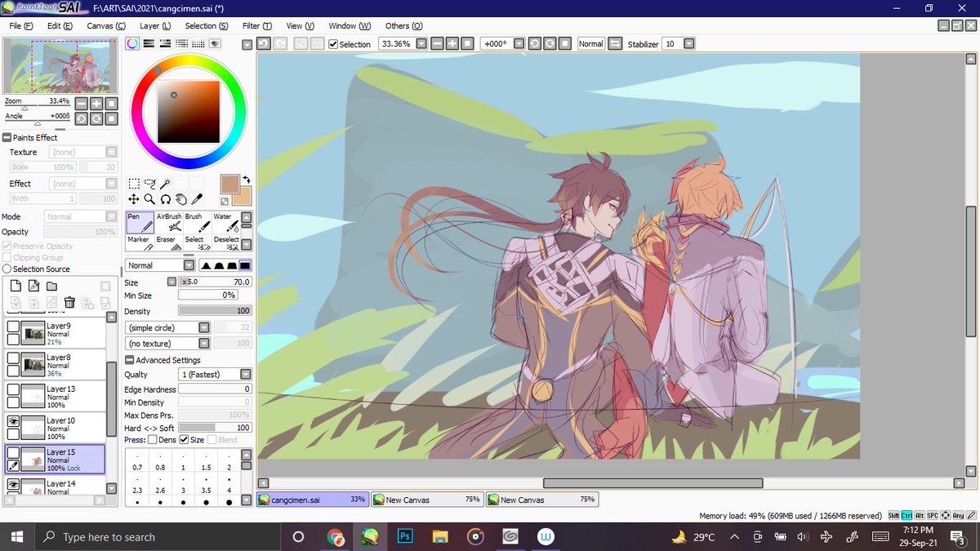This screenshot has width=980, height=551.
Task: Switch to the second New Canvas tab
Action: click(541, 500)
